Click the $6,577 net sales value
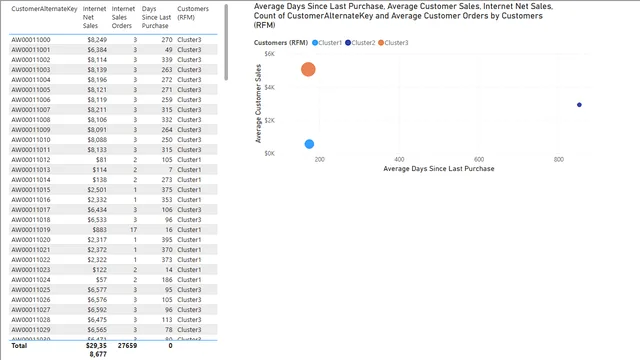The height and width of the screenshot is (360, 640). click(97, 290)
